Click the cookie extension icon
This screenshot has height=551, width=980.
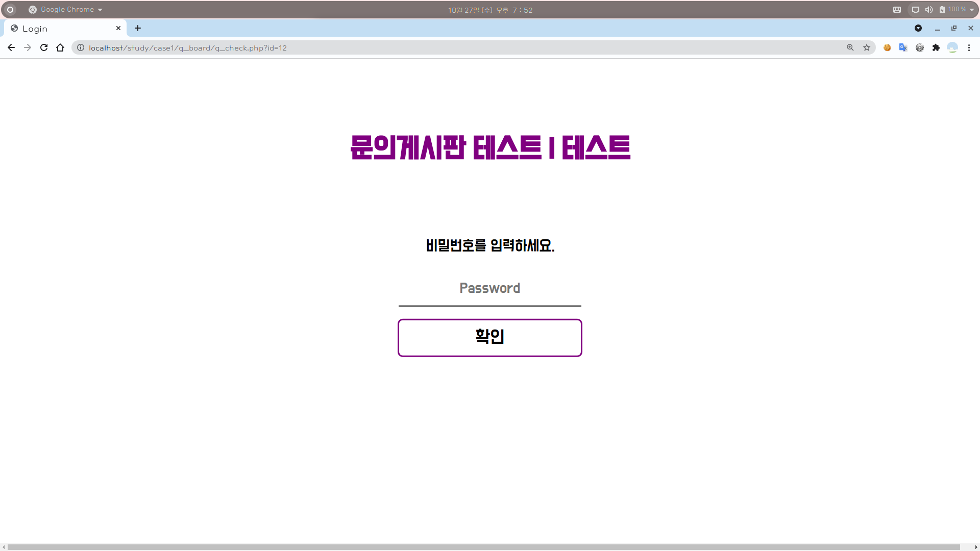pyautogui.click(x=887, y=47)
